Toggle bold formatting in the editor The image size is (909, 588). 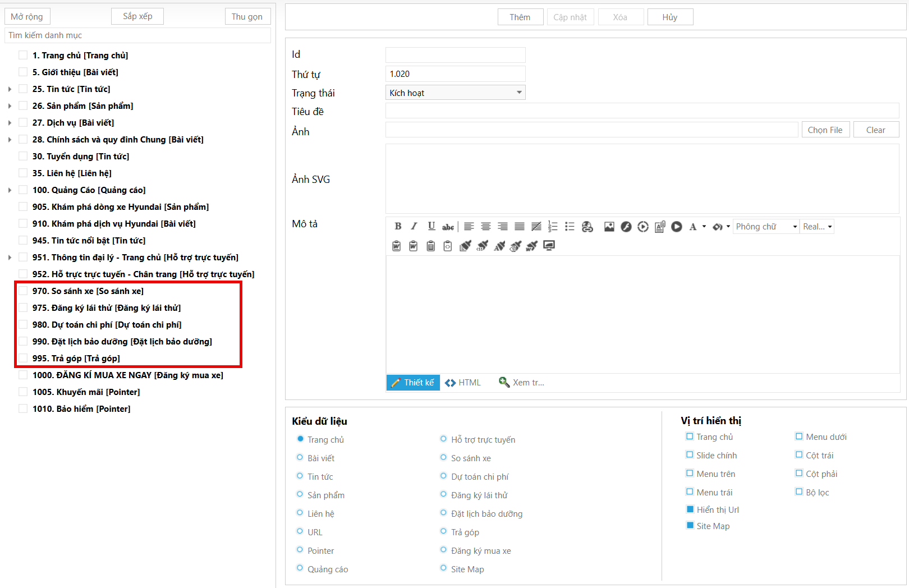(x=398, y=227)
